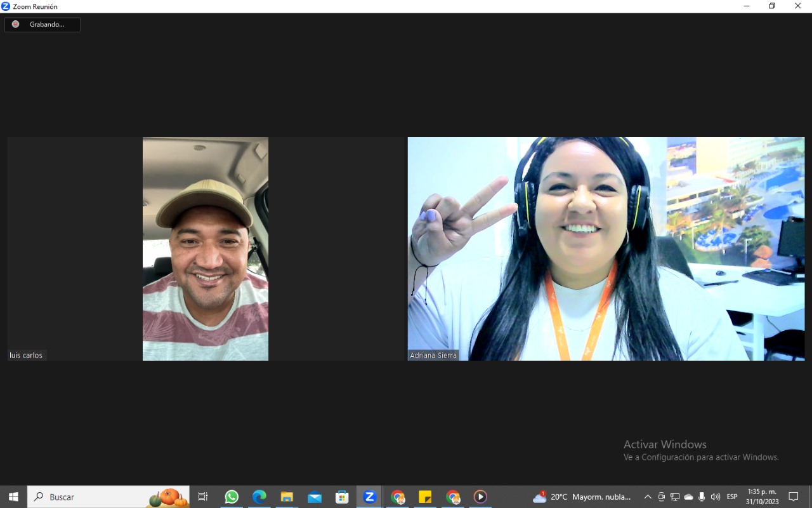
Task: Select Adriana Sierra video tile
Action: coord(606,249)
